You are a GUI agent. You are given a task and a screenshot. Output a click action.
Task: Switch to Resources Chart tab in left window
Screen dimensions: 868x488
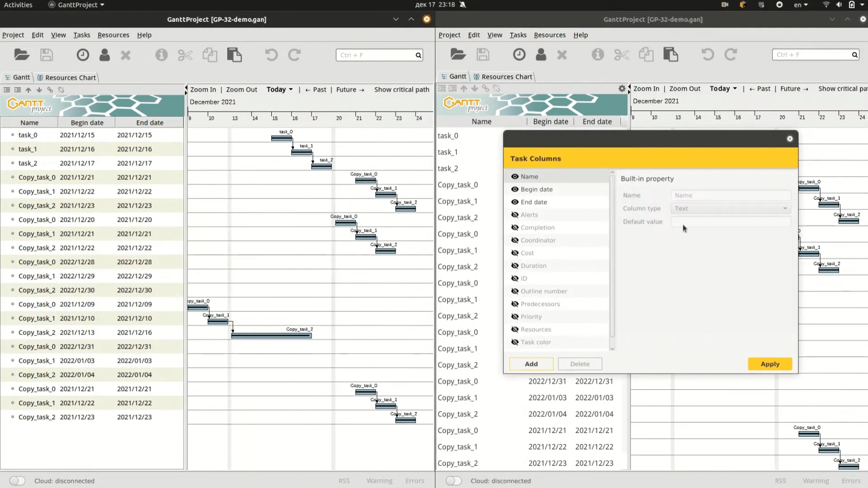tap(66, 77)
